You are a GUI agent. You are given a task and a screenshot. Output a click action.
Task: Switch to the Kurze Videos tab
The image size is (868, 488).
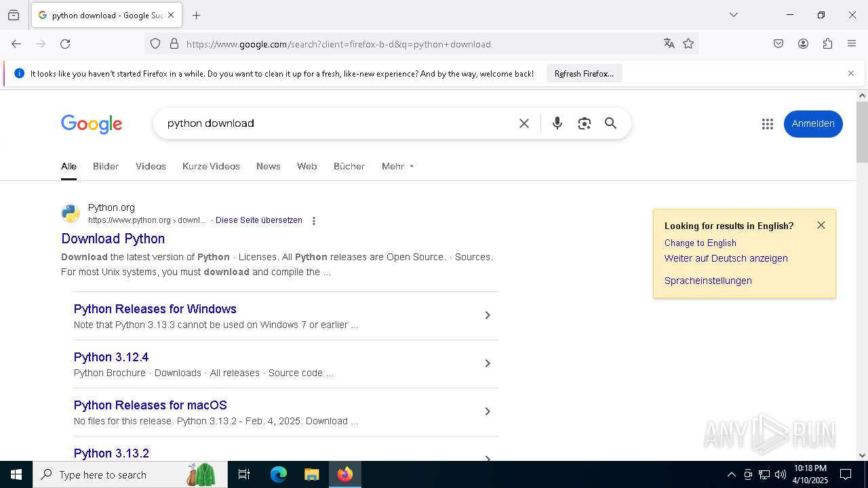pos(211,166)
